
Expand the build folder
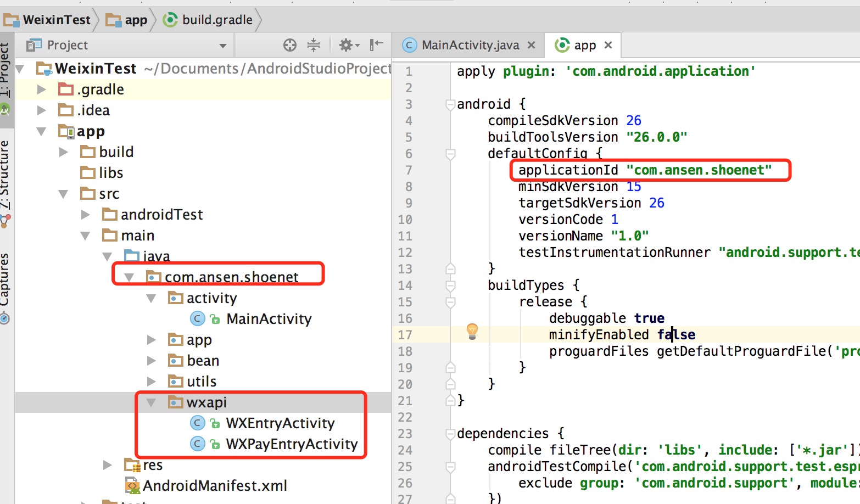pyautogui.click(x=64, y=152)
